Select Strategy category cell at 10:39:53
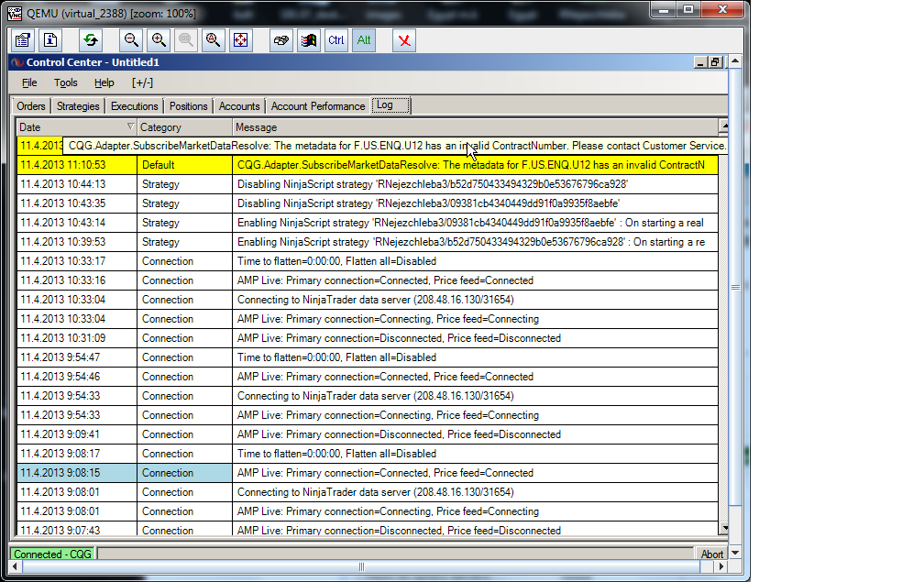 [x=184, y=242]
